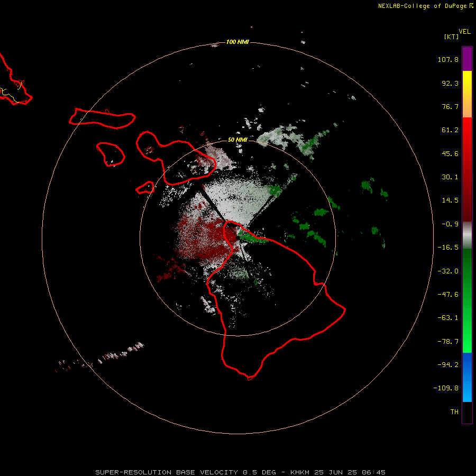
Task: Click the -16.5 legend value
Action: [448, 248]
